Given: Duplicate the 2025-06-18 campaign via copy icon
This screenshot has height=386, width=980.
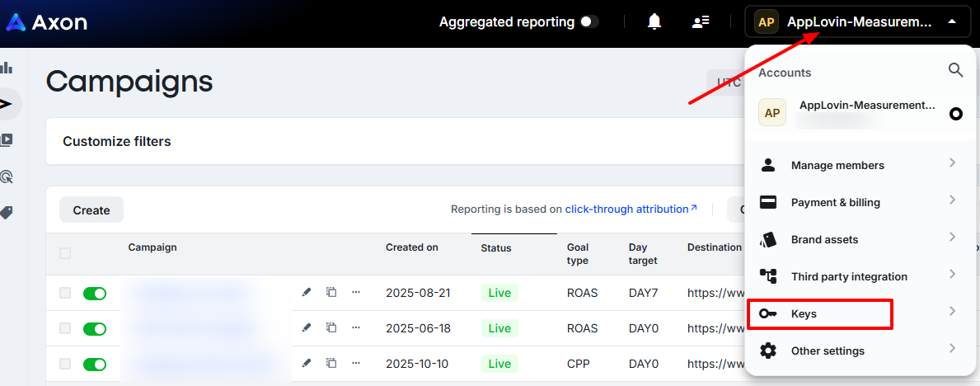Looking at the screenshot, I should (331, 327).
